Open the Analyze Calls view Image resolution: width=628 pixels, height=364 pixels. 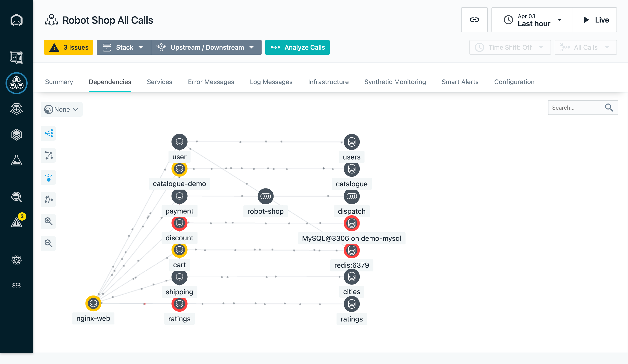(x=297, y=47)
